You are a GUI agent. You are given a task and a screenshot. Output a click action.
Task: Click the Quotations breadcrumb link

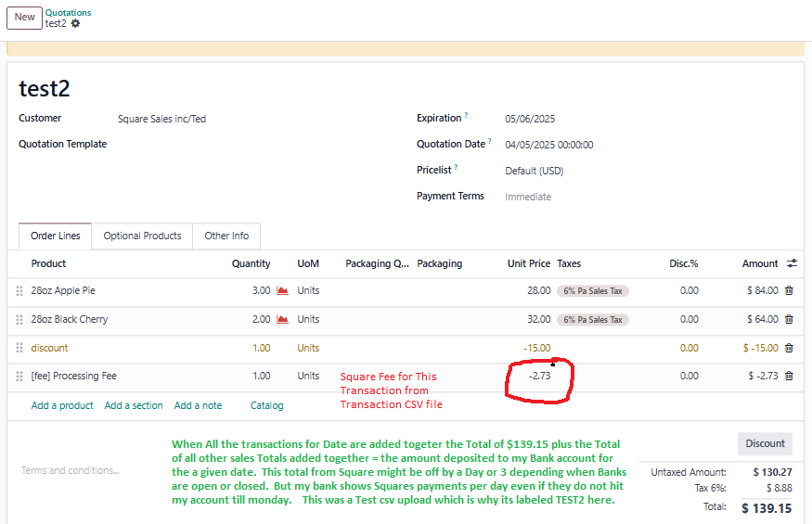tap(69, 12)
